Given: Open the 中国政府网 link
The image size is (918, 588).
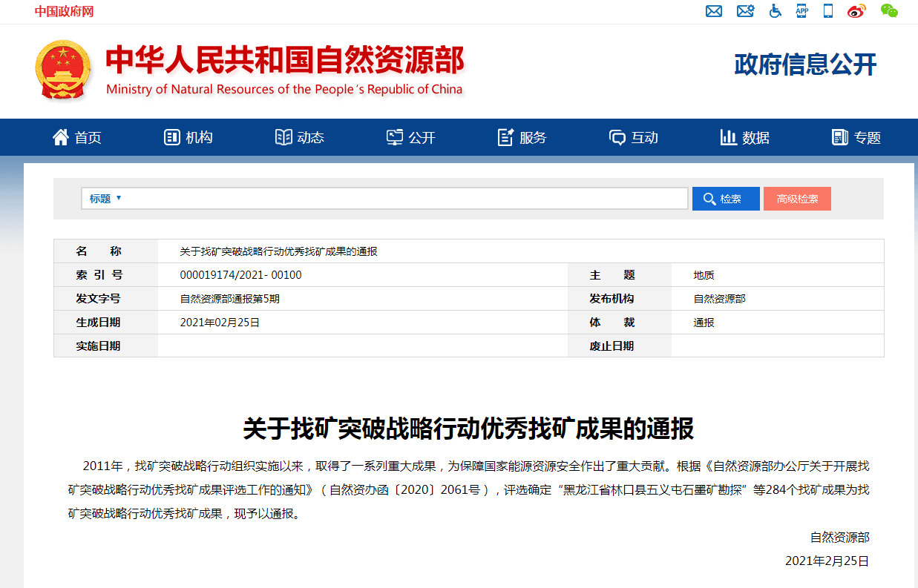Looking at the screenshot, I should tap(64, 11).
